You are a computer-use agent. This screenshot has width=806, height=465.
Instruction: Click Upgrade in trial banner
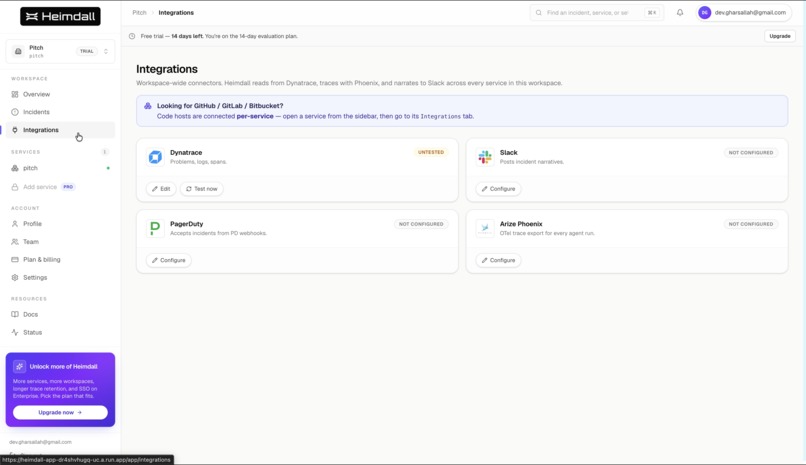(x=779, y=36)
